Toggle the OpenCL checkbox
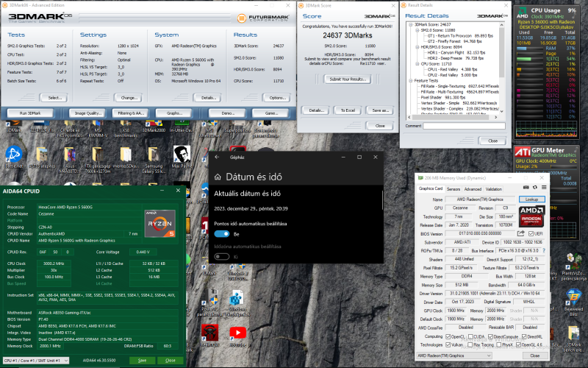588x368 pixels. [448, 336]
